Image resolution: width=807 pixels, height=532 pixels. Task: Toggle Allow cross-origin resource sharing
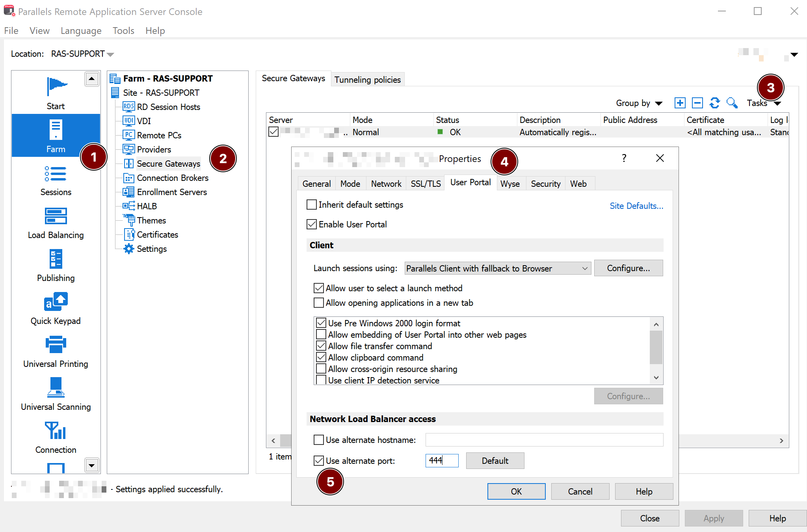(321, 369)
